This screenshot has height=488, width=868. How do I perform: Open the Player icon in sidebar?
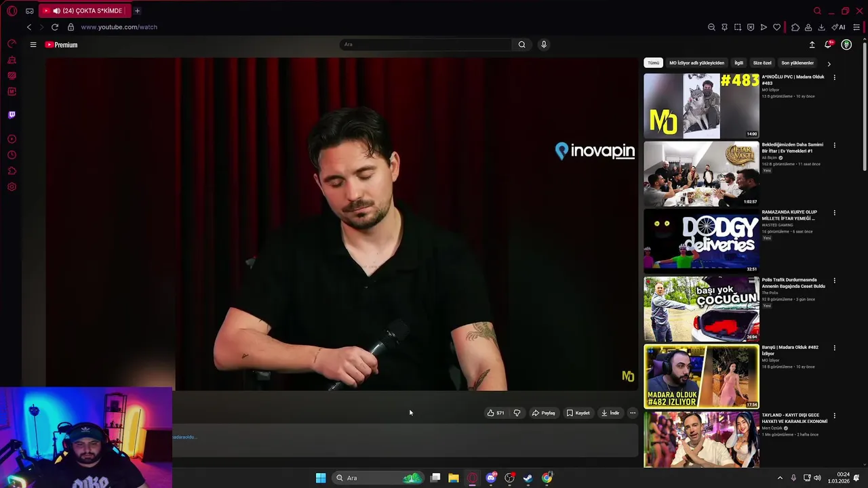pyautogui.click(x=12, y=139)
